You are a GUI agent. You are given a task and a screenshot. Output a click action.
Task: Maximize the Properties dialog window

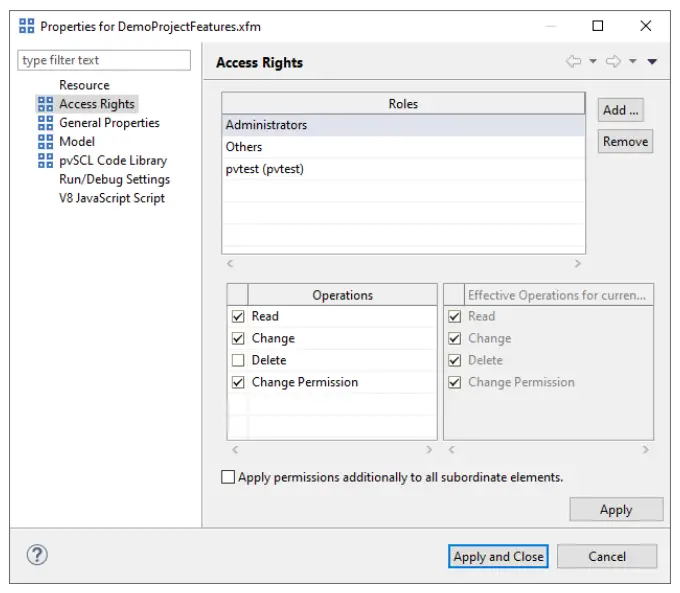tap(598, 26)
